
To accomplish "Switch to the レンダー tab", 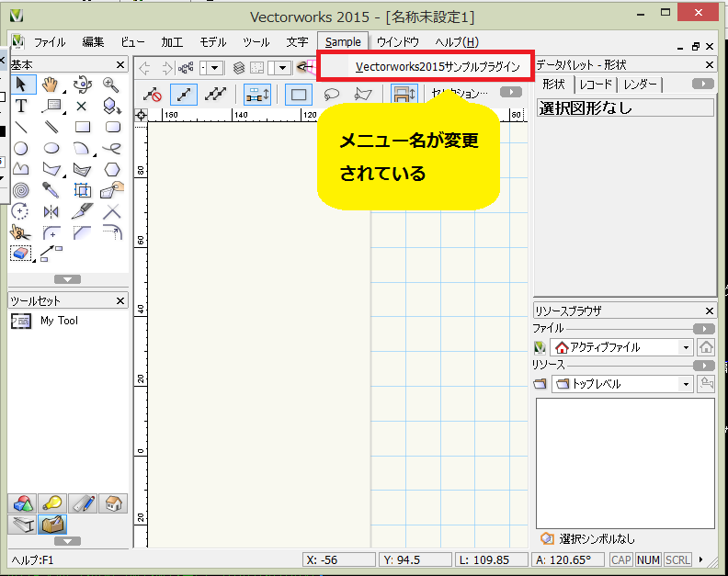I will [640, 85].
